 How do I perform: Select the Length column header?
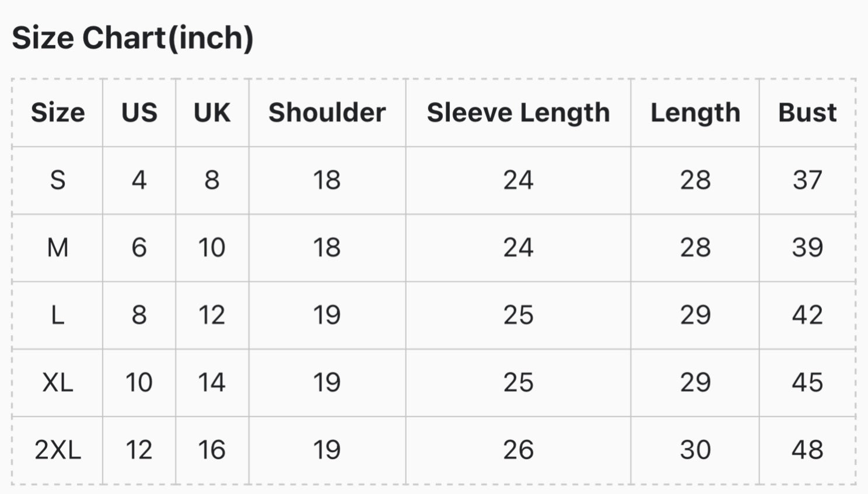[x=695, y=113]
